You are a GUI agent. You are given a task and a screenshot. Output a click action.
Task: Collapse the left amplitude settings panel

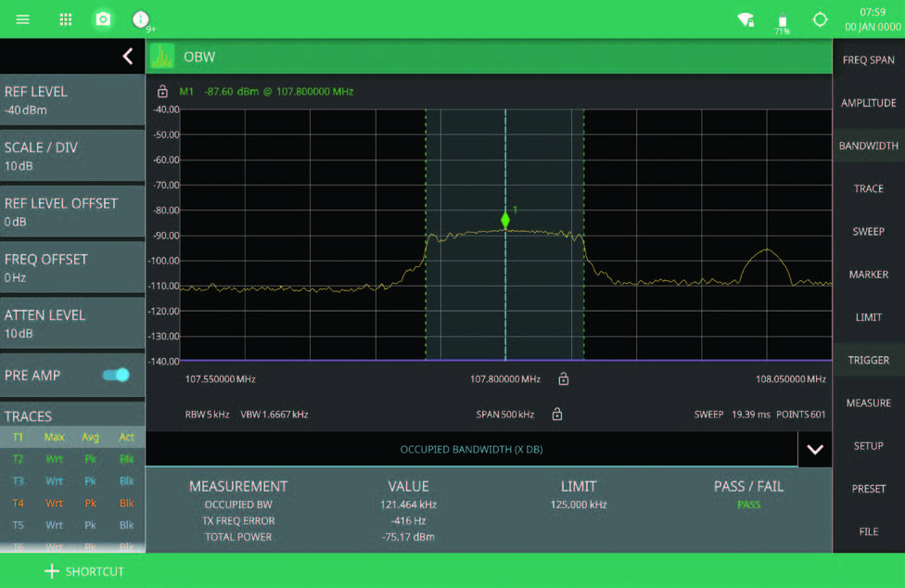pos(128,57)
